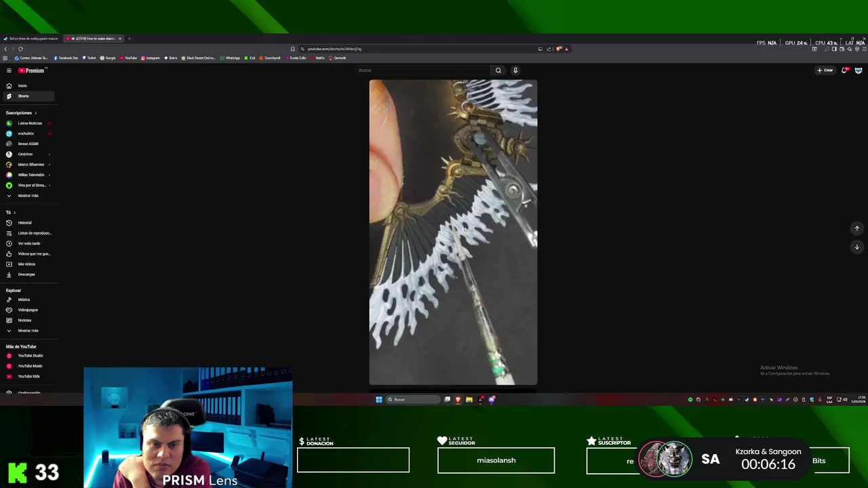868x488 pixels.
Task: Open YouTube notifications bell
Action: pyautogui.click(x=845, y=70)
